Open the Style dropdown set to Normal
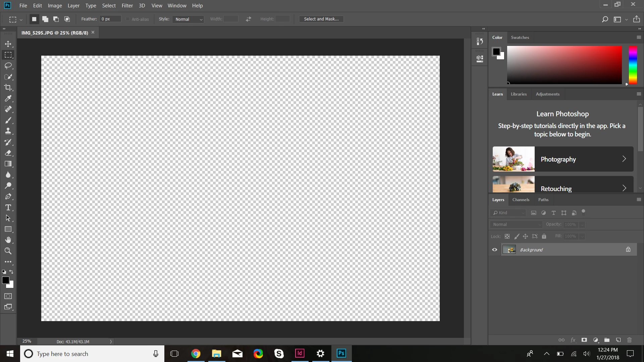Viewport: 644px width, 362px height. click(x=189, y=19)
